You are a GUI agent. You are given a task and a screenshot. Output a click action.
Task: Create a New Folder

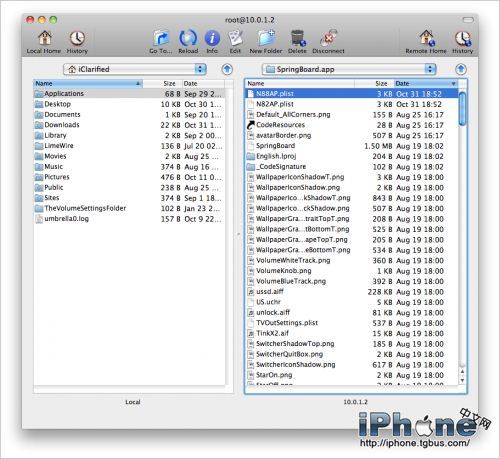point(266,42)
